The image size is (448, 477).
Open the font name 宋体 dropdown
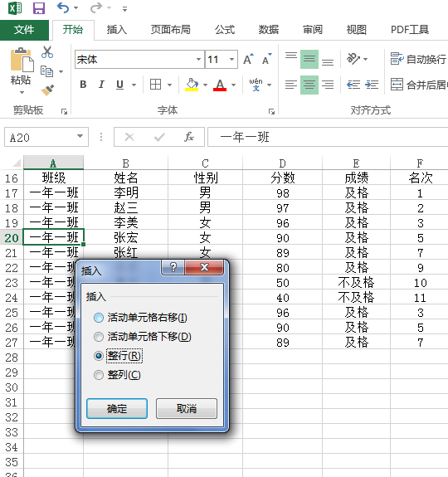pyautogui.click(x=198, y=59)
